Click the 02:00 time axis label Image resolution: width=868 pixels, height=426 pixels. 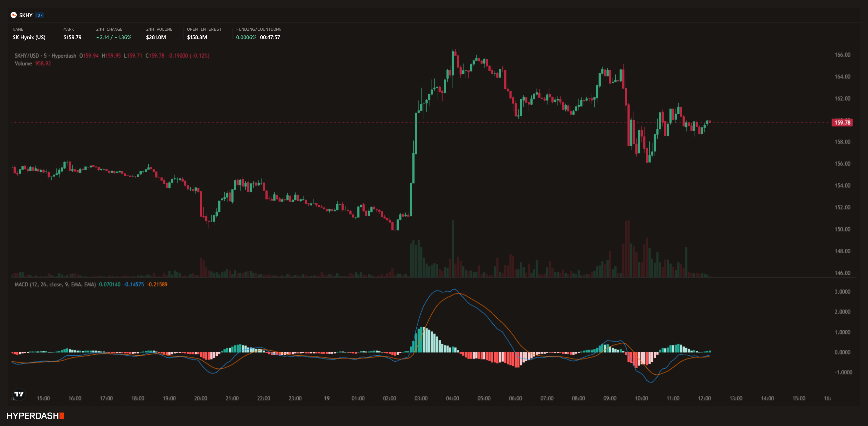pos(390,398)
